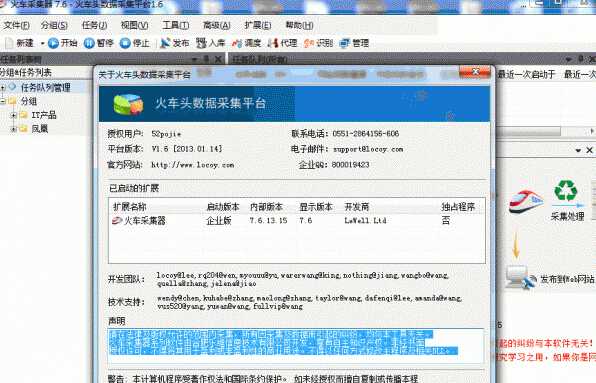Click the 最近一次启动于 column header
The image size is (596, 383).
(x=526, y=74)
